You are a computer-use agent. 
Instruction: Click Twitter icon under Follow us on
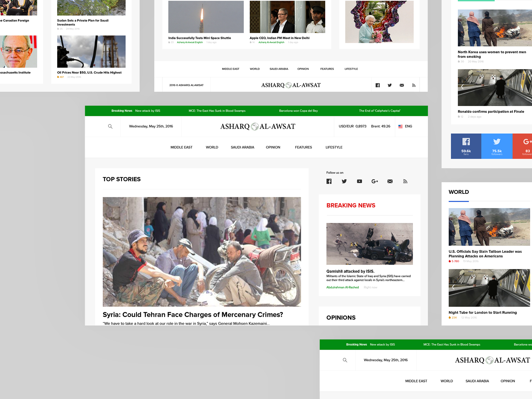pyautogui.click(x=344, y=181)
